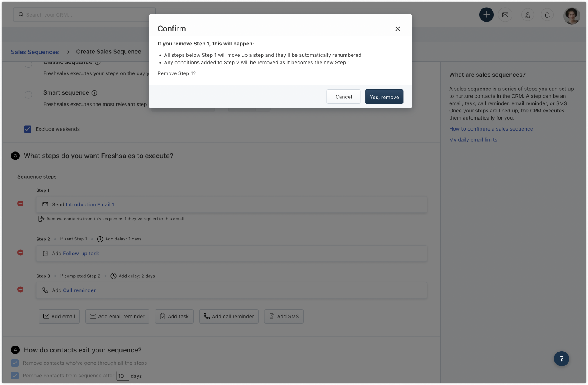Click if completed Step 2 condition

coord(80,276)
